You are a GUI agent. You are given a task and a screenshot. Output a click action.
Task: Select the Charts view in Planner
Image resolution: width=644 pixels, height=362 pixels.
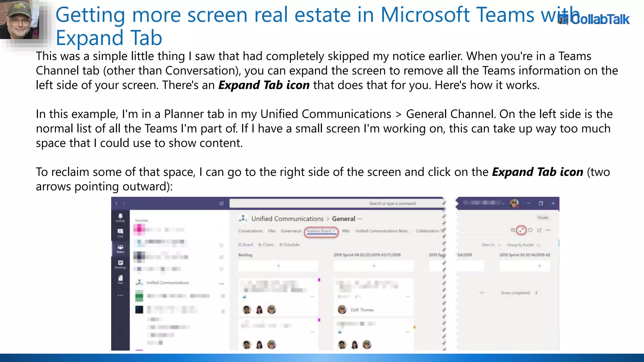(x=266, y=244)
